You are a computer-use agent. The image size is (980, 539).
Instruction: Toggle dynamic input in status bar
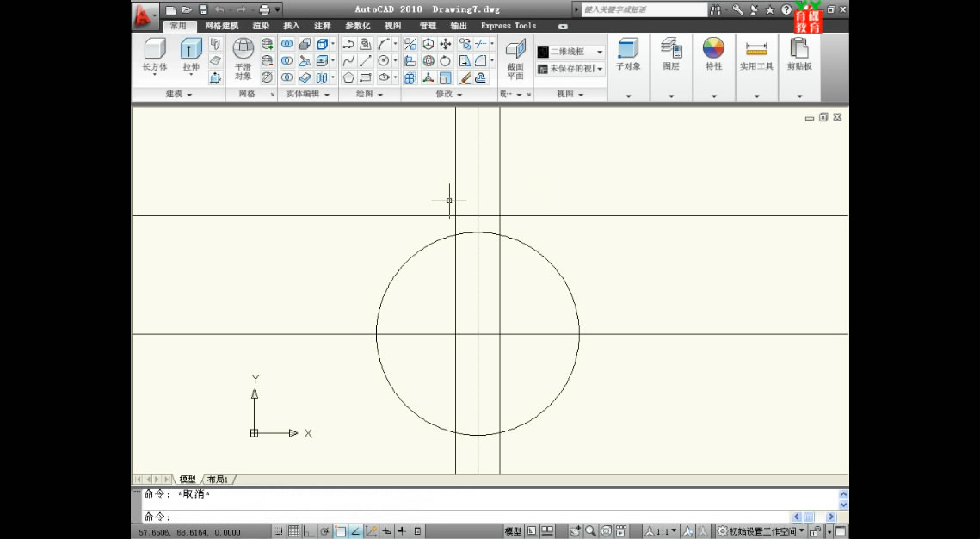pyautogui.click(x=386, y=531)
